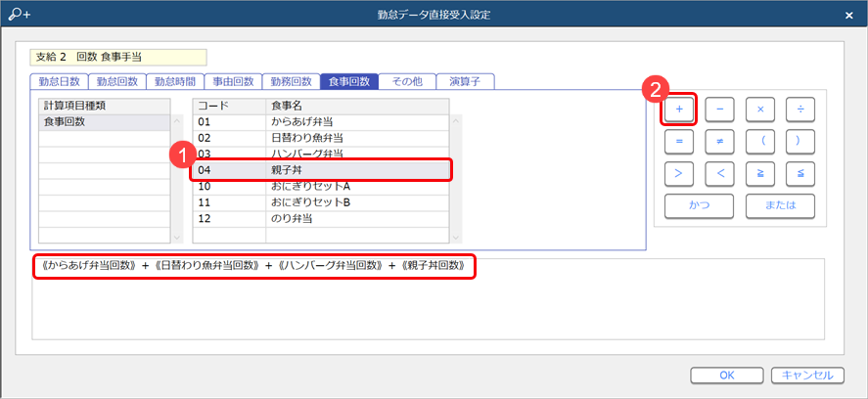Image resolution: width=868 pixels, height=399 pixels.
Task: Insert the opening parenthesis
Action: click(760, 141)
